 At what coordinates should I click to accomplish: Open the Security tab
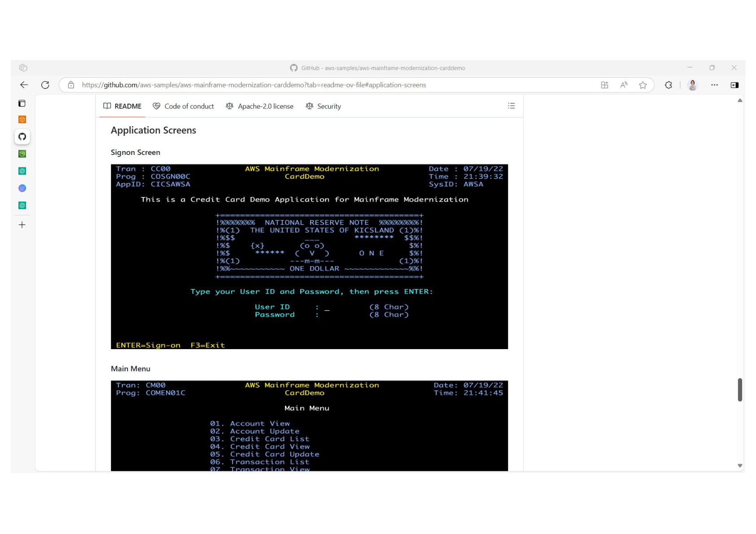[323, 106]
